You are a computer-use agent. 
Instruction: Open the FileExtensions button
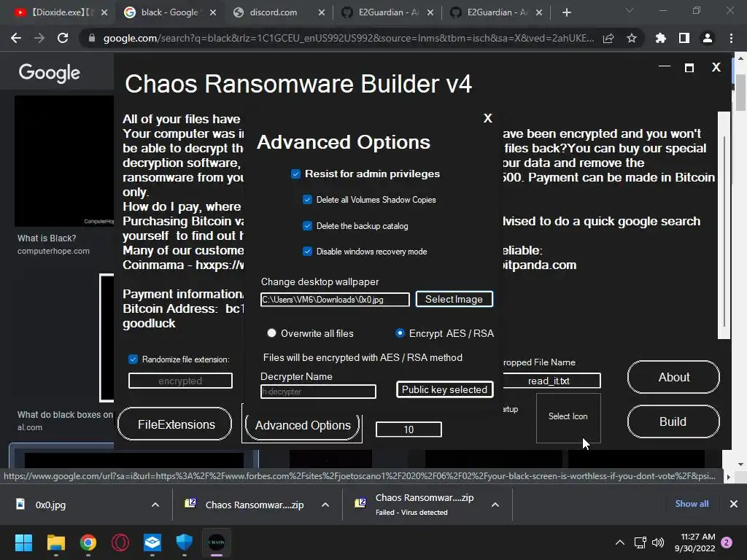point(175,424)
